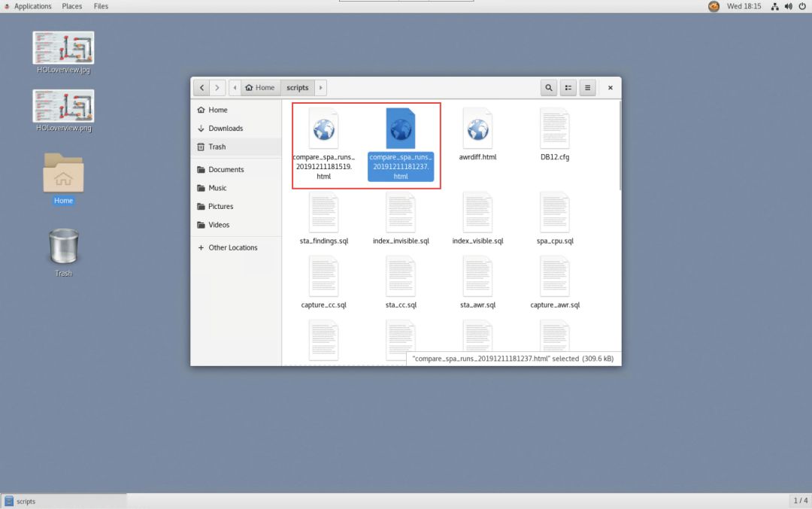This screenshot has width=812, height=509.
Task: Open Other Locations in the sidebar
Action: click(236, 247)
